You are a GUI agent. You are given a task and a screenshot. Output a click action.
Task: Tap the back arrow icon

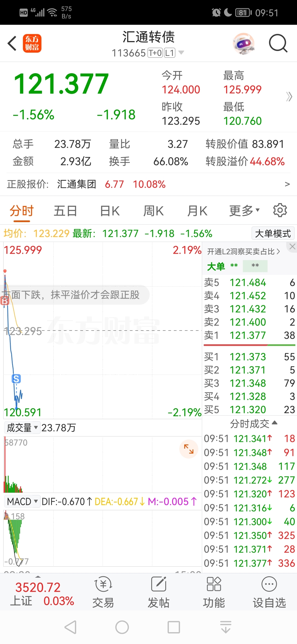coord(12,43)
